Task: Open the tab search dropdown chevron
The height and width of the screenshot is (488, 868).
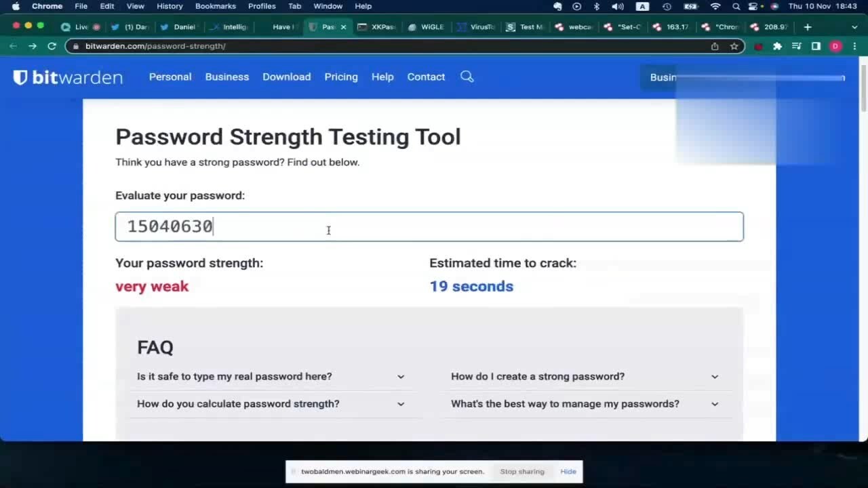Action: (x=854, y=27)
